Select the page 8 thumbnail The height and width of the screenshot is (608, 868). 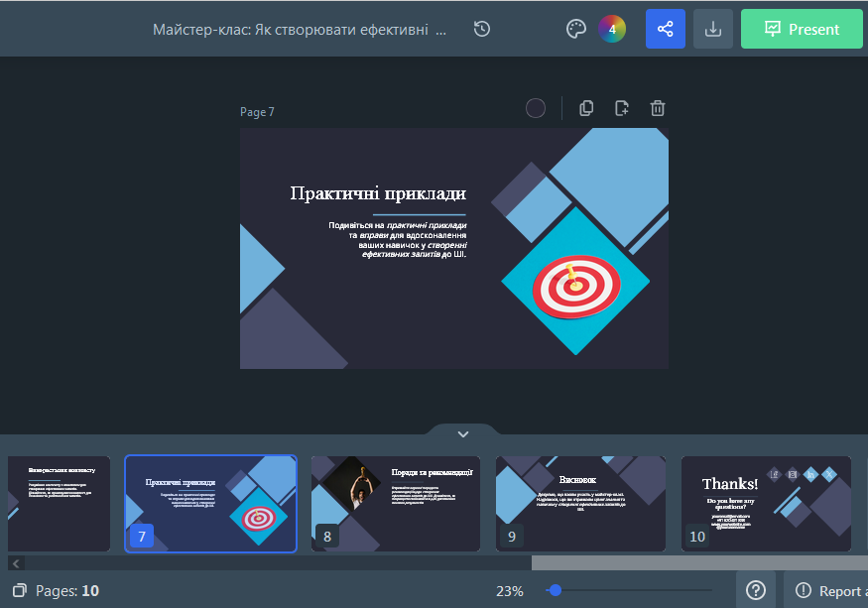[x=395, y=503]
